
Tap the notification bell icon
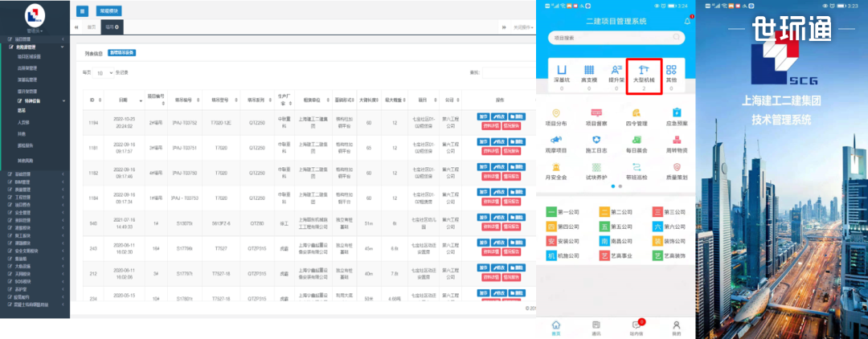tap(687, 21)
